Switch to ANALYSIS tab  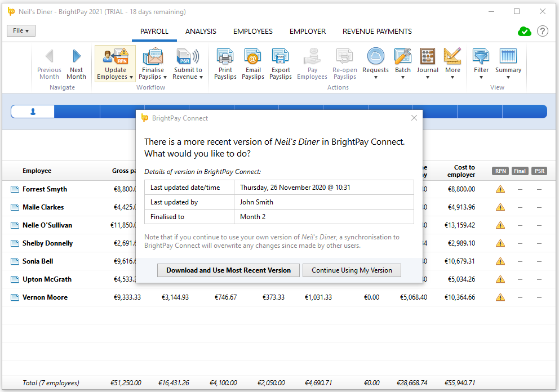pyautogui.click(x=201, y=32)
